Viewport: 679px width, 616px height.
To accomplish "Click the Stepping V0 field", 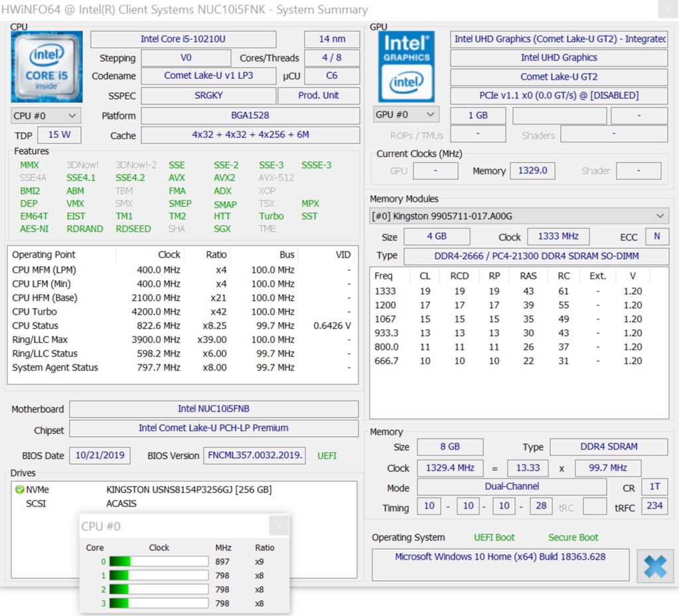I will click(186, 58).
